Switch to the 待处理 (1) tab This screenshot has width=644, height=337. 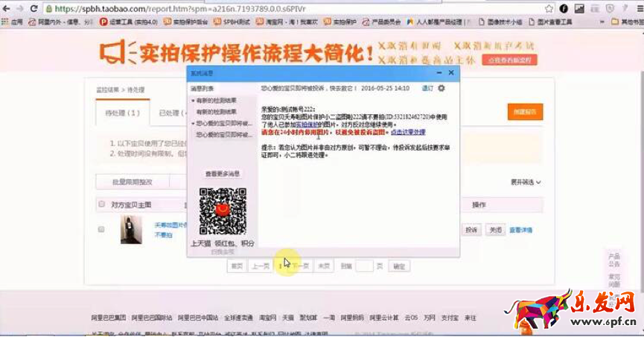(122, 113)
